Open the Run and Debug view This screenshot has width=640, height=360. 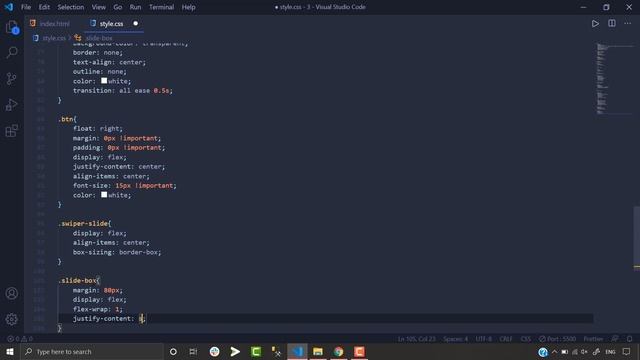point(12,104)
